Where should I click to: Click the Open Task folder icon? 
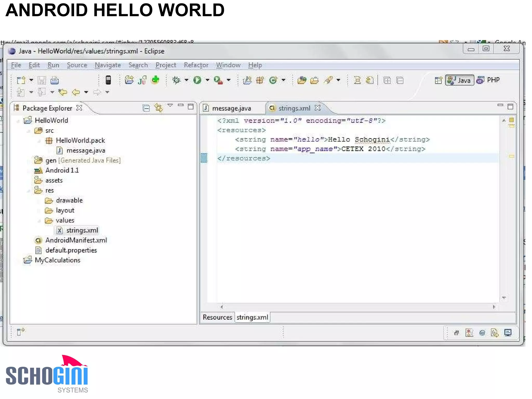(x=315, y=80)
